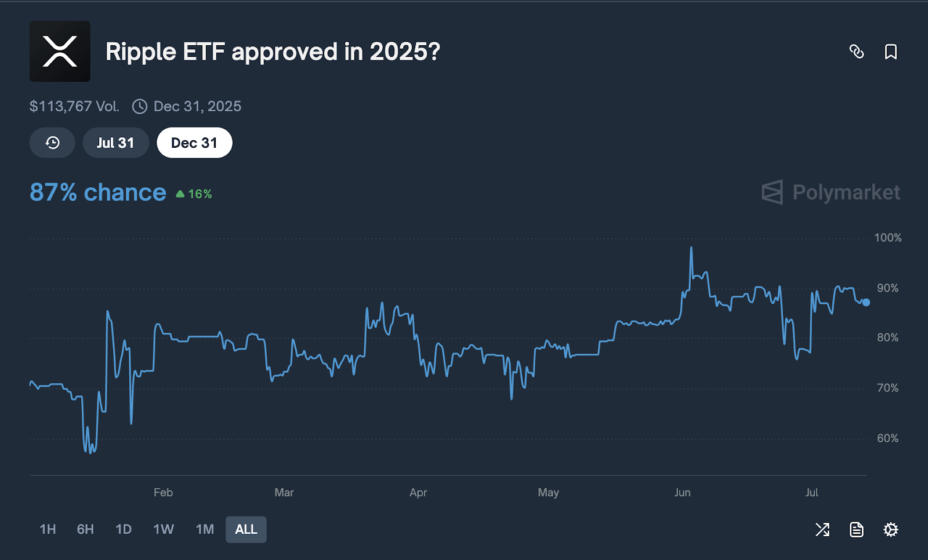The width and height of the screenshot is (928, 560).
Task: Click the 87% chance heading
Action: coord(97,192)
